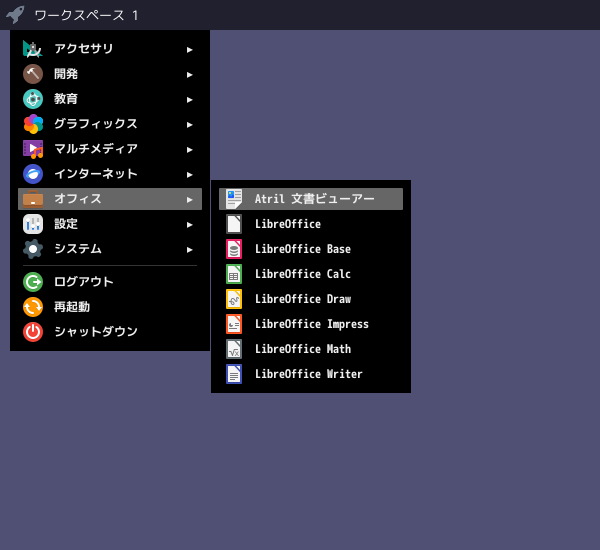600x550 pixels.
Task: Open the マルチメディア menu category
Action: [x=110, y=149]
